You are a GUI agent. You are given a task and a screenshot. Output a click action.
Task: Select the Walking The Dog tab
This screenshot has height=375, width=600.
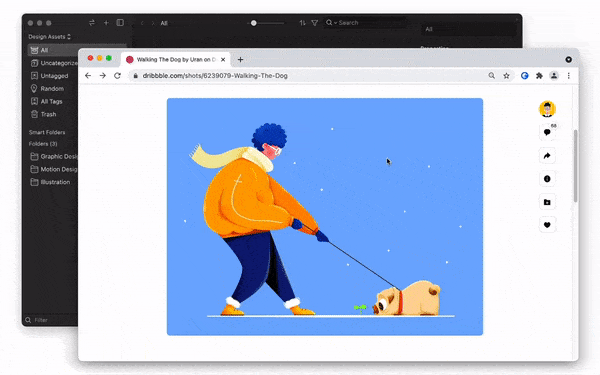coord(176,59)
